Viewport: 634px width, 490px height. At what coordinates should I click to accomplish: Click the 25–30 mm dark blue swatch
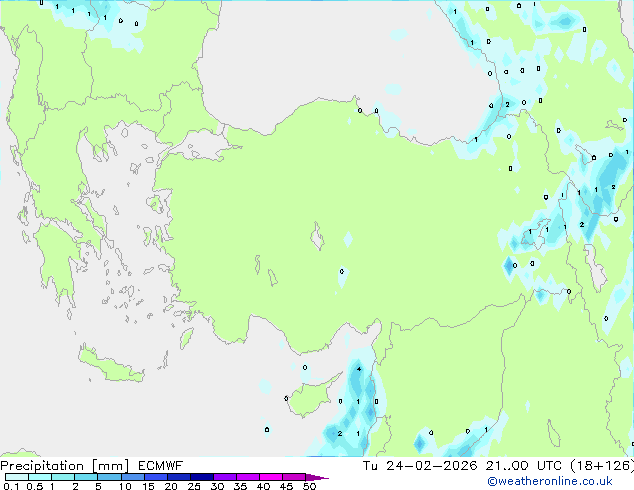(201, 477)
